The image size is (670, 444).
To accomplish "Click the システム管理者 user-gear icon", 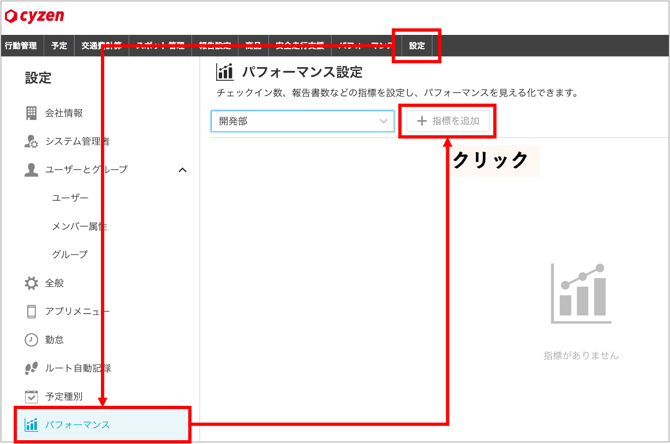I will coord(31,141).
